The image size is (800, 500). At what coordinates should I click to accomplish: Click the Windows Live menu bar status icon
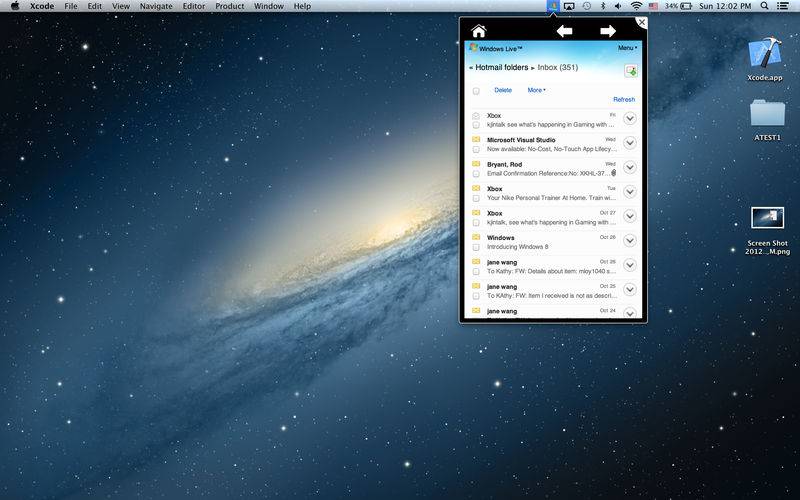553,6
